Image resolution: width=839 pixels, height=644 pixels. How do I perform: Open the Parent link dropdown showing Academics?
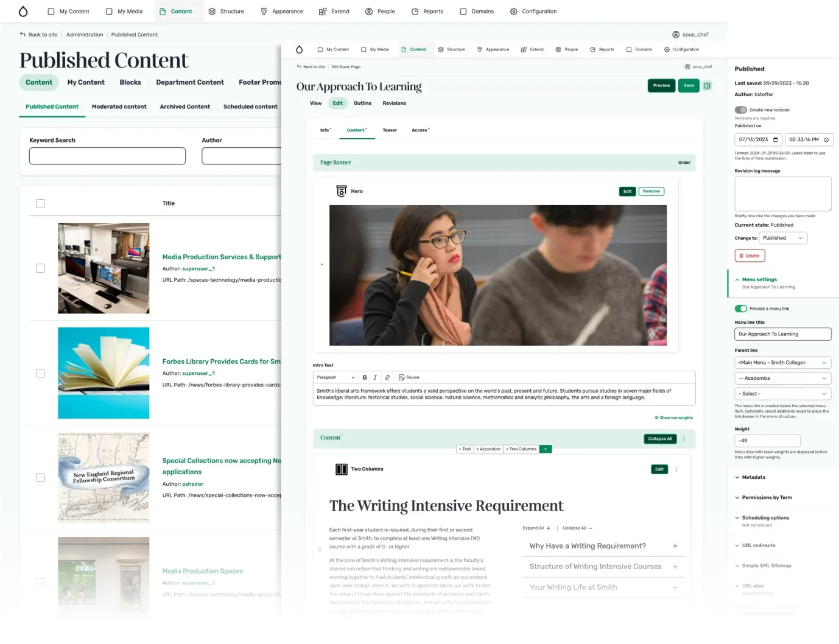[782, 378]
